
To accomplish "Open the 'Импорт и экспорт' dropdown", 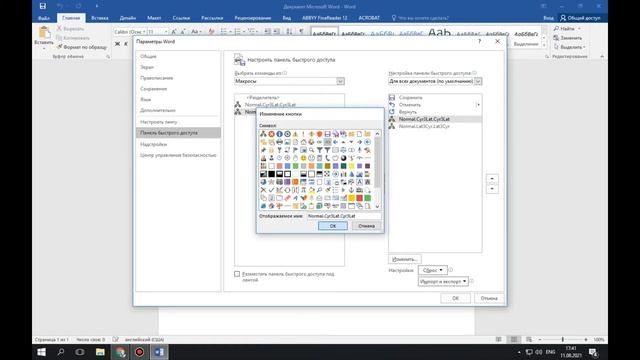I will (443, 281).
